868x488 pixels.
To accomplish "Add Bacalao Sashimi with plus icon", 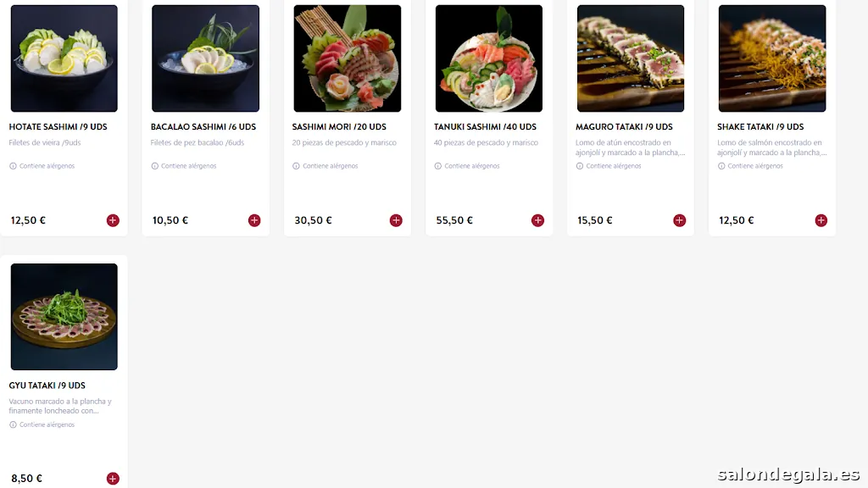I will (254, 220).
